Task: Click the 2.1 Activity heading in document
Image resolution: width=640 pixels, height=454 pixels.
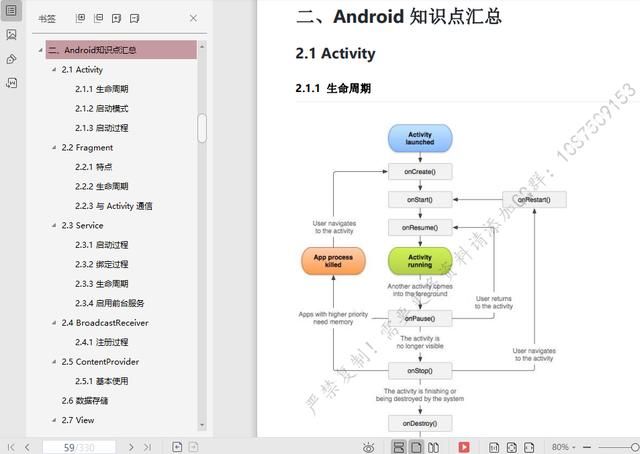Action: tap(336, 53)
